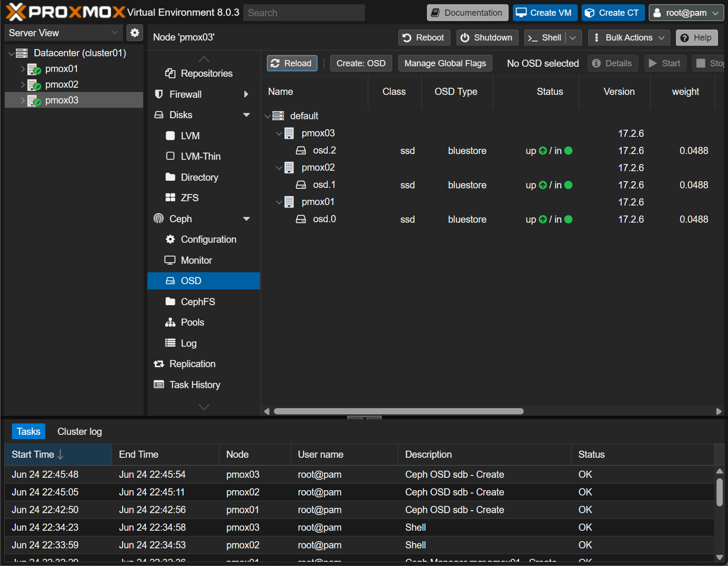Open Ceph Monitor from the side menu
The height and width of the screenshot is (566, 728).
click(x=196, y=260)
